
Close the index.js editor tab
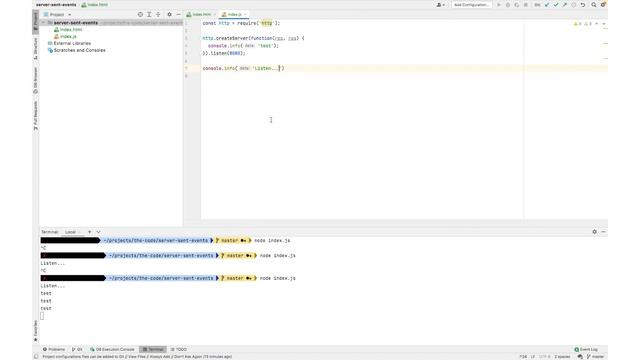(245, 14)
